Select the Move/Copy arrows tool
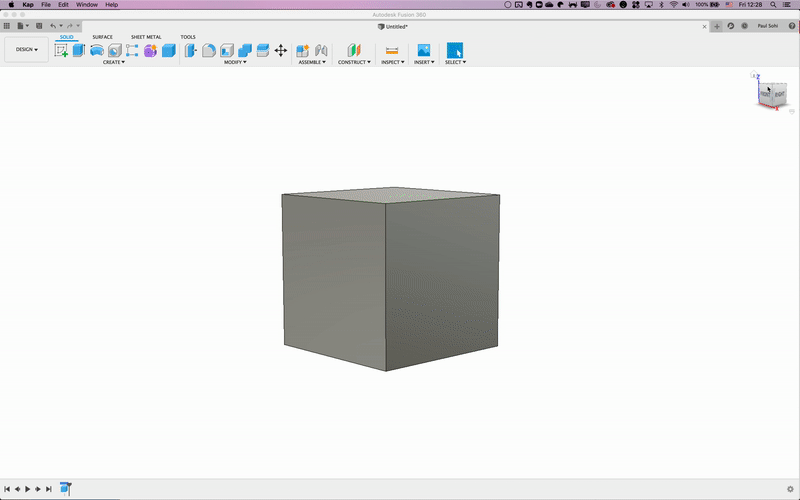 tap(281, 50)
